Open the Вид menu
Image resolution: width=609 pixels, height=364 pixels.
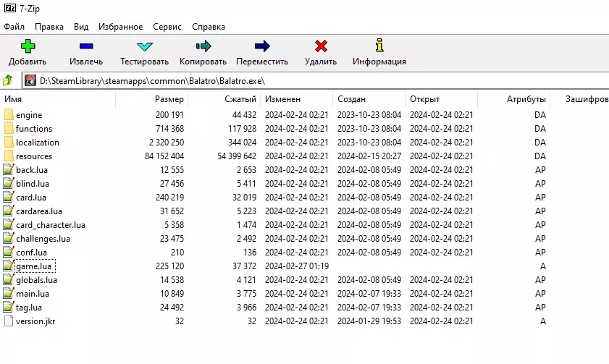[81, 27]
